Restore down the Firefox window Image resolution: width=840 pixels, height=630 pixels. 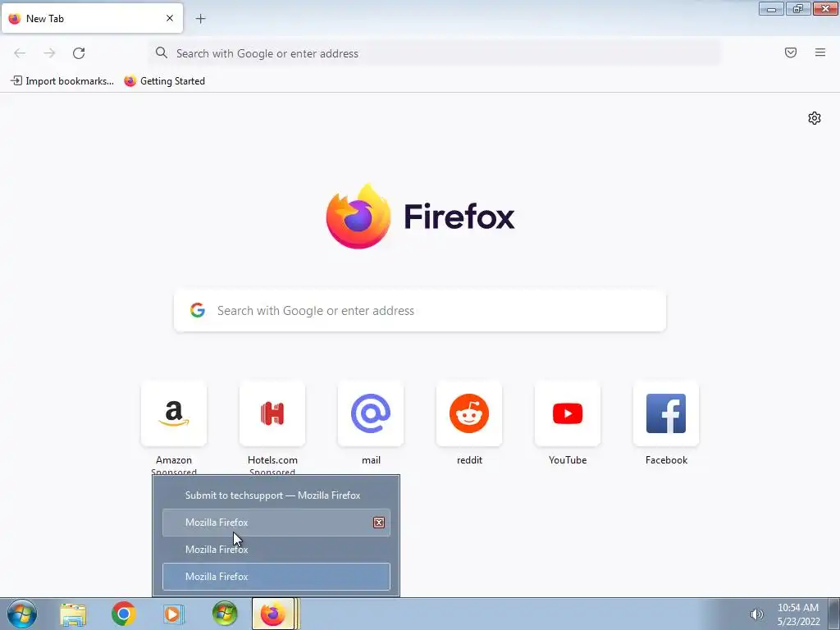[798, 8]
